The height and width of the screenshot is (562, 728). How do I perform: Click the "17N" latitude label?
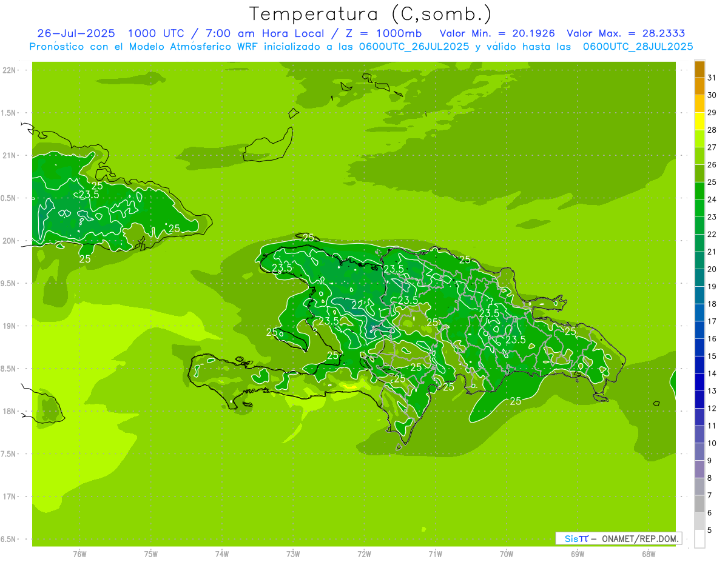coord(9,497)
